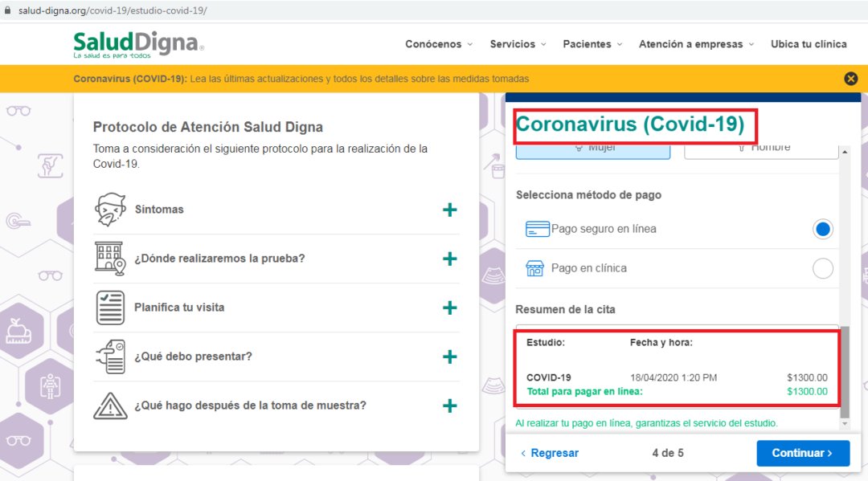Click the Pago en clínica label
Viewport: 868px width, 481px height.
[589, 268]
